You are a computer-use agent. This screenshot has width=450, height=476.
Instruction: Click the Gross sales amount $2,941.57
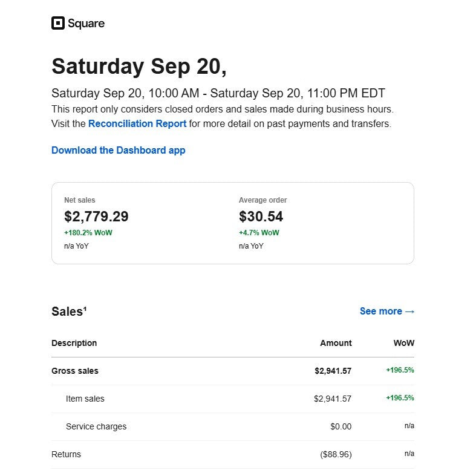333,371
